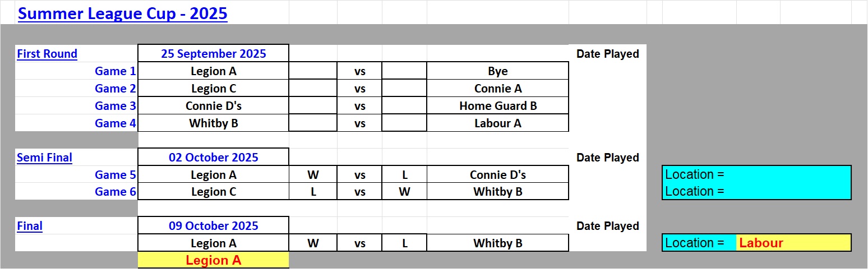
Task: Select the "25 September 2025" date cell
Action: tap(213, 54)
